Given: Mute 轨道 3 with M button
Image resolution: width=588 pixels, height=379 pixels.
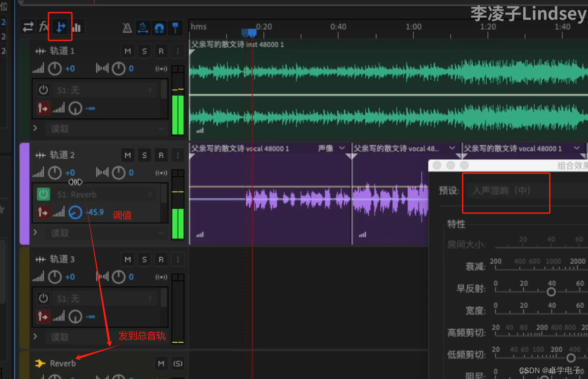Looking at the screenshot, I should (x=128, y=259).
